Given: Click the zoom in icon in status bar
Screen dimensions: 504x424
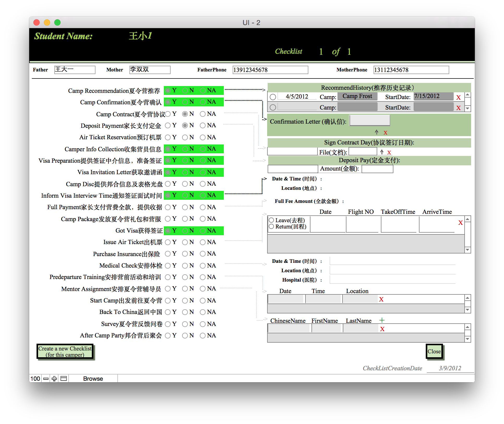Looking at the screenshot, I should click(x=54, y=379).
